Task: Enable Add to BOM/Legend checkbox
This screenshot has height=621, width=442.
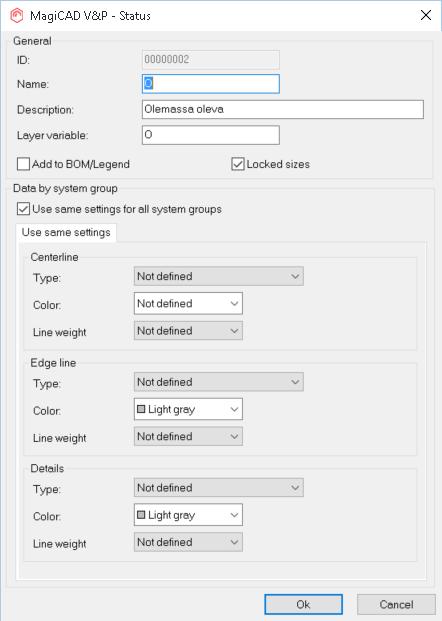Action: 23,164
